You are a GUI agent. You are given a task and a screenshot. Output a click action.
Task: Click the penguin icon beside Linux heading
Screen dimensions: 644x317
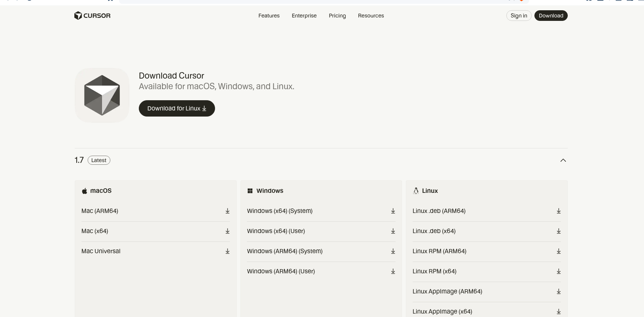tap(416, 191)
